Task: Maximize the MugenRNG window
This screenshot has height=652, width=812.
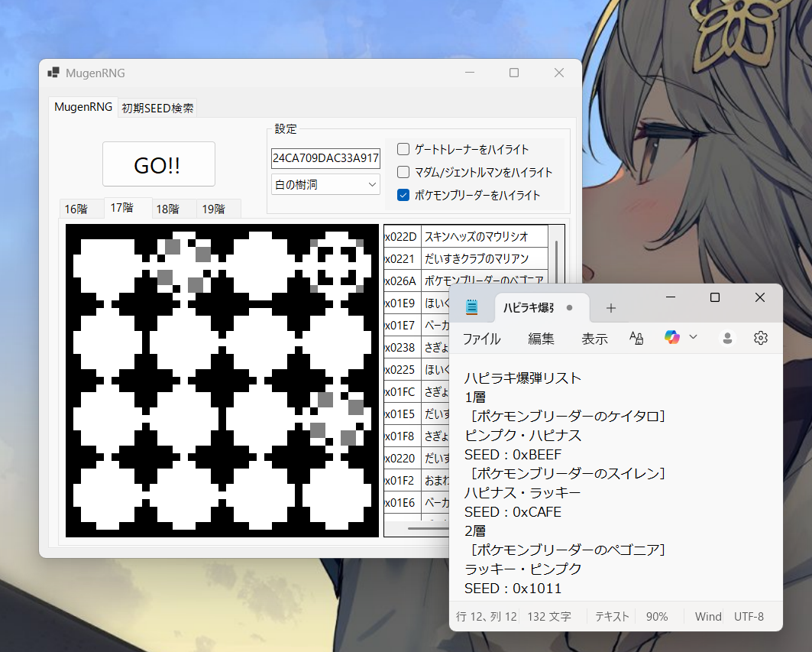Action: [514, 73]
